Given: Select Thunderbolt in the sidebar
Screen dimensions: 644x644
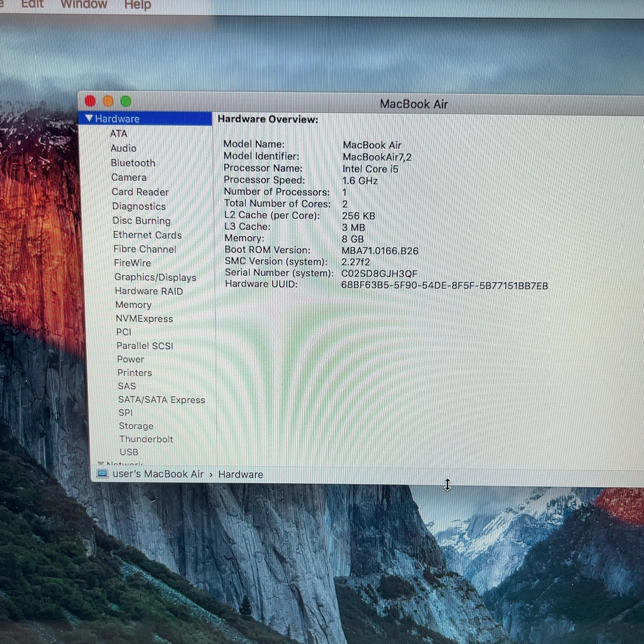Looking at the screenshot, I should click(x=146, y=439).
